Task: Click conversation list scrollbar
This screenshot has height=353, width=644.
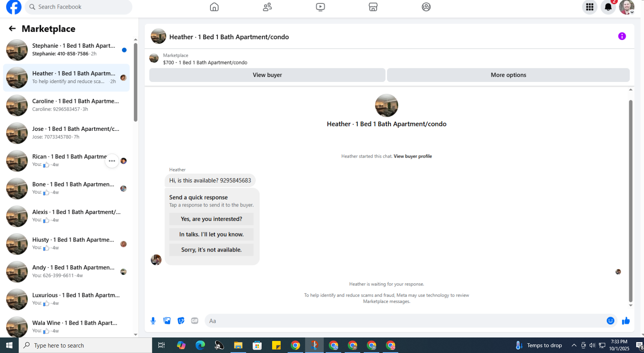Action: (x=135, y=82)
